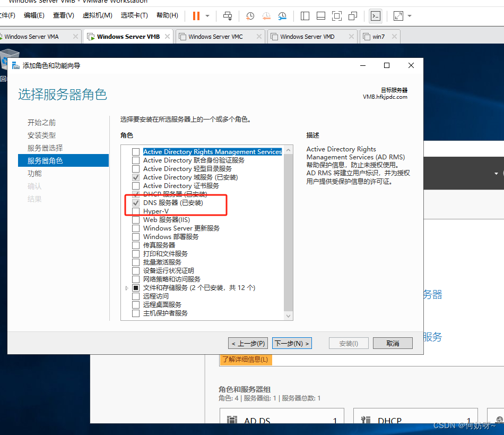Image resolution: width=504 pixels, height=435 pixels.
Task: Open the 帮助(H) menu
Action: click(168, 15)
